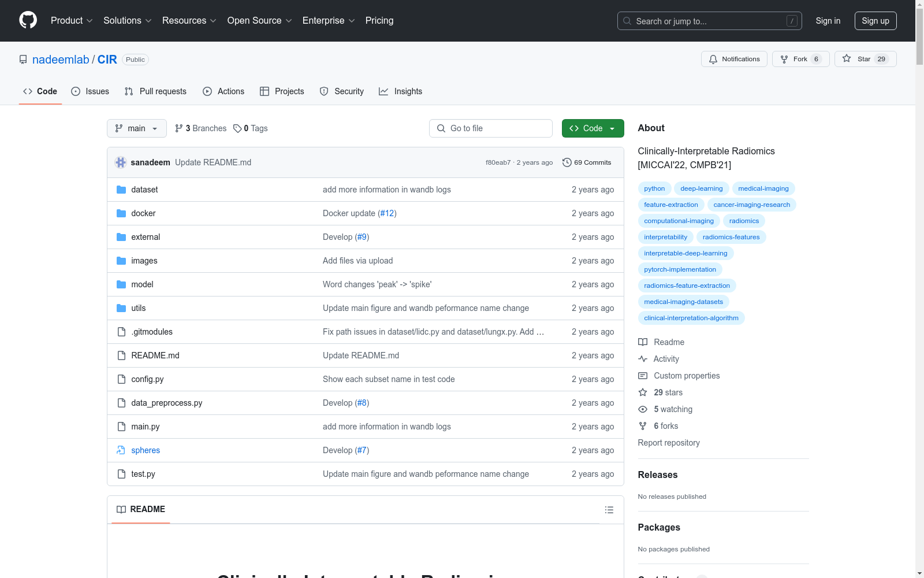Click the spheres submodule icon

tap(121, 450)
